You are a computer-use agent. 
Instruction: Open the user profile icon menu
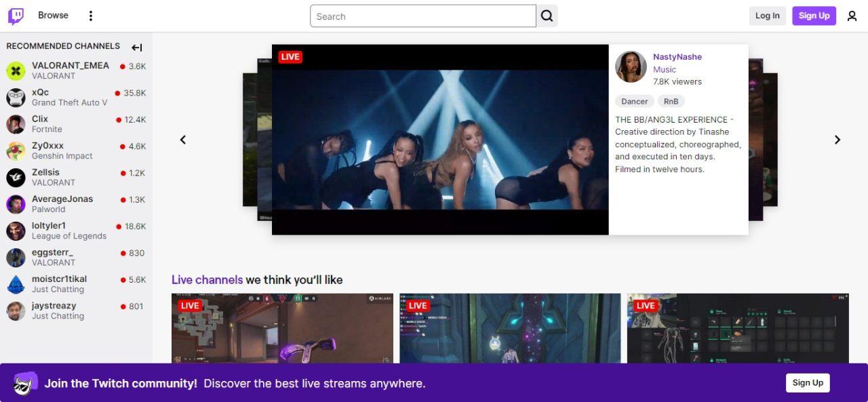[x=852, y=16]
